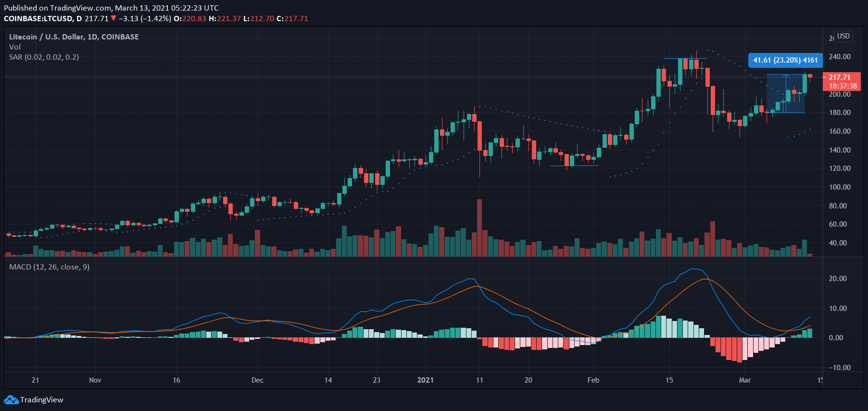The width and height of the screenshot is (868, 411).
Task: Click the 20 date label on time axis
Action: 528,380
